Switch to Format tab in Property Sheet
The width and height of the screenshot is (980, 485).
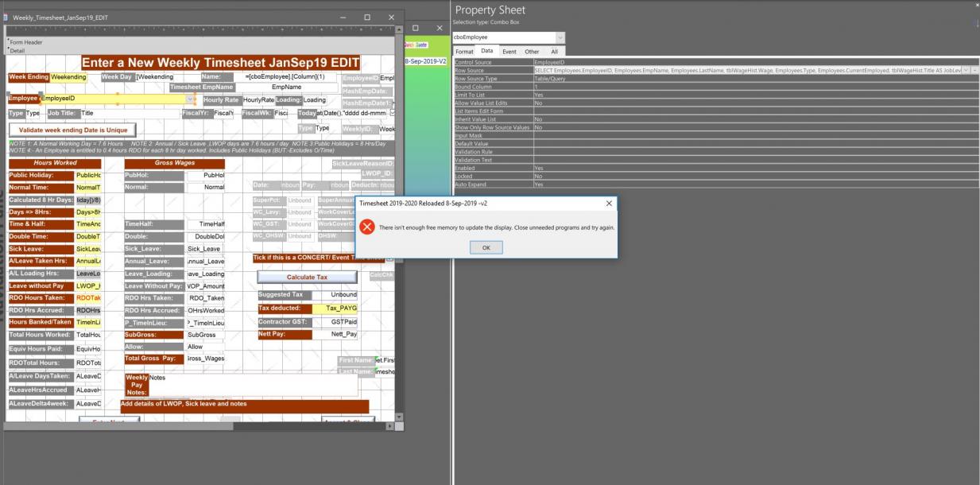tap(464, 52)
